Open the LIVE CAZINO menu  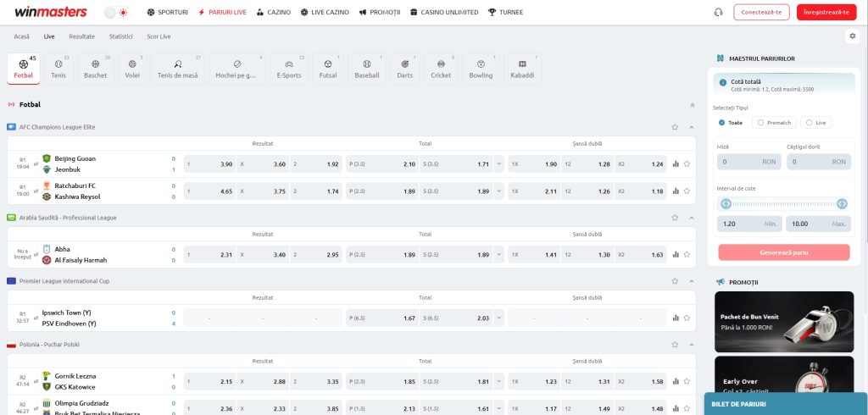325,12
